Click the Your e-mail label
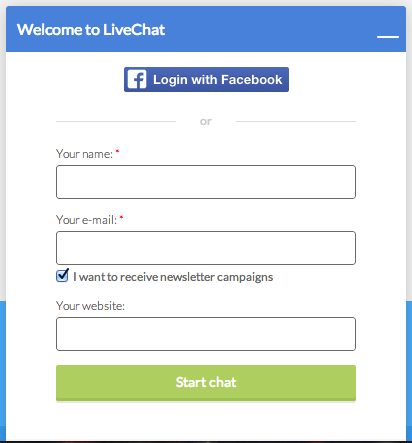Viewport: 412px width, 443px height. pos(86,220)
